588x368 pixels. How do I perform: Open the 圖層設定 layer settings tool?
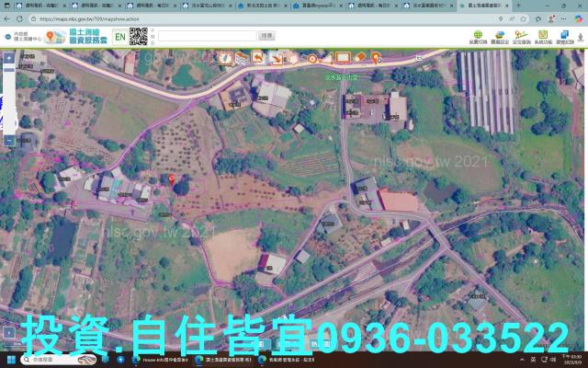(500, 38)
